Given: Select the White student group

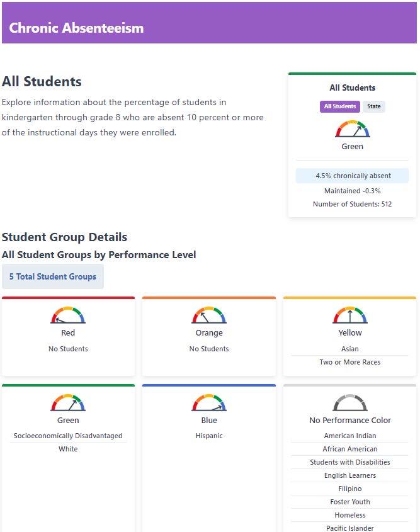Looking at the screenshot, I should [68, 449].
